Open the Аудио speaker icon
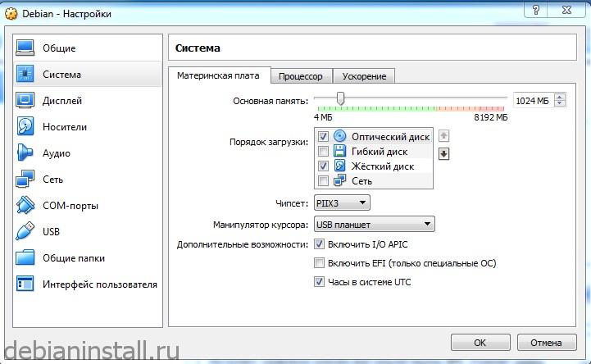Image resolution: width=591 pixels, height=364 pixels. pos(25,152)
